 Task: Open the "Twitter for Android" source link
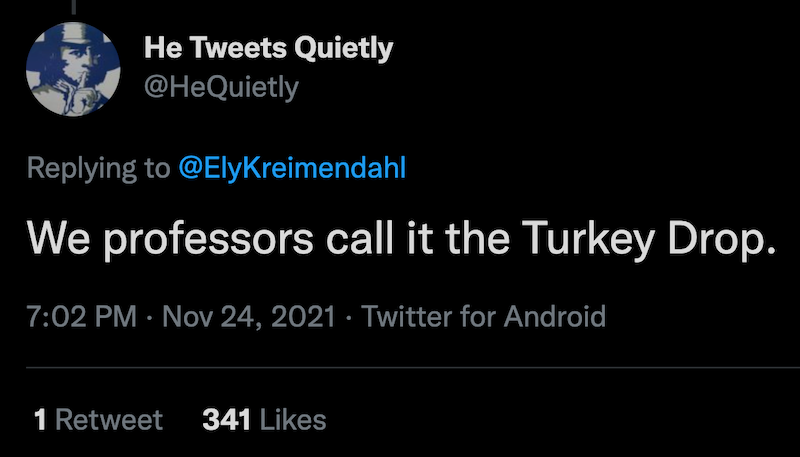[x=484, y=318]
